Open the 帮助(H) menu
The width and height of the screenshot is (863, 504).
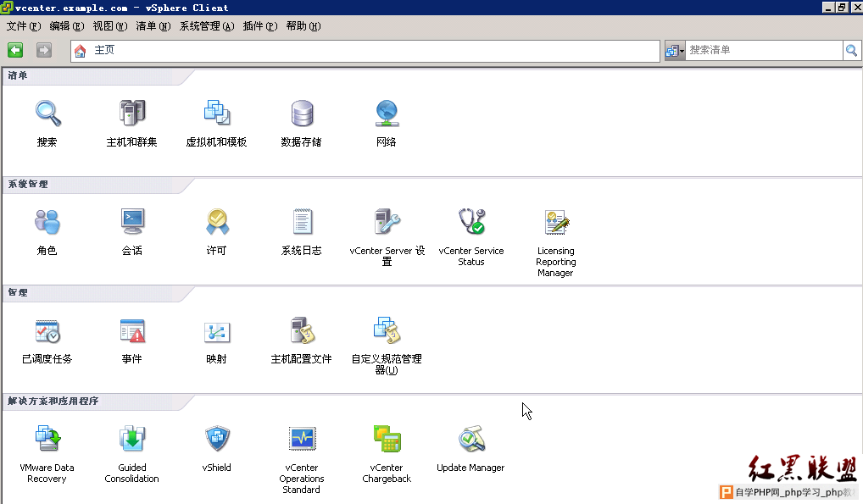(303, 26)
